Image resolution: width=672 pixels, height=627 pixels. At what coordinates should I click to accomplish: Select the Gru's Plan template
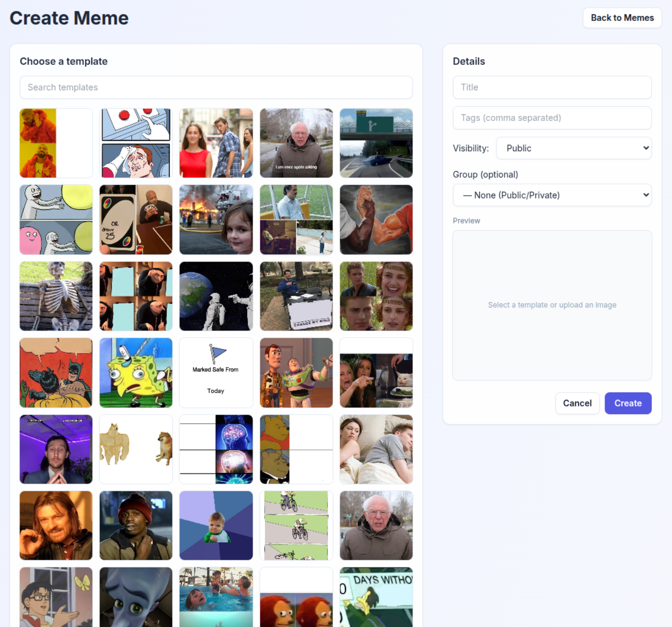click(x=136, y=296)
